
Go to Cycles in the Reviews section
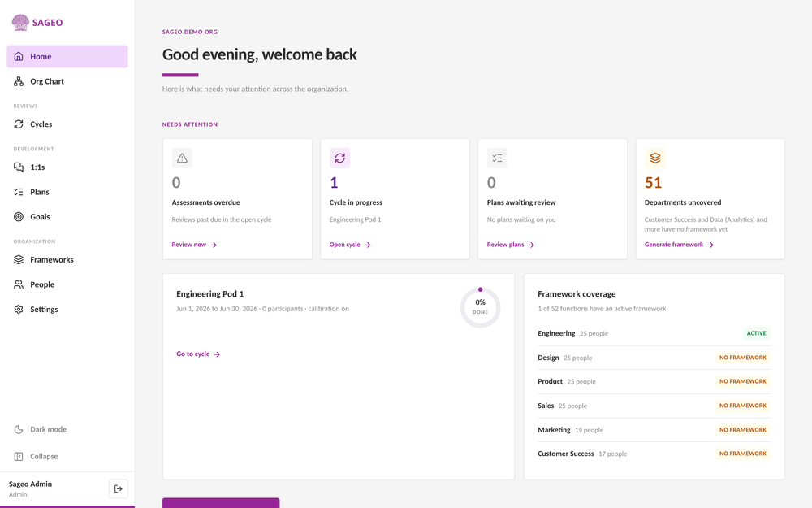(x=67, y=124)
